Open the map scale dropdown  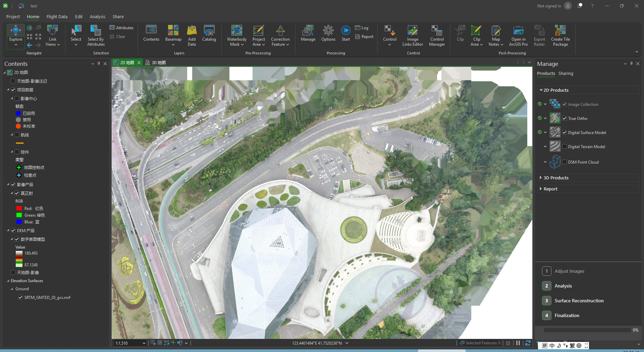(144, 343)
